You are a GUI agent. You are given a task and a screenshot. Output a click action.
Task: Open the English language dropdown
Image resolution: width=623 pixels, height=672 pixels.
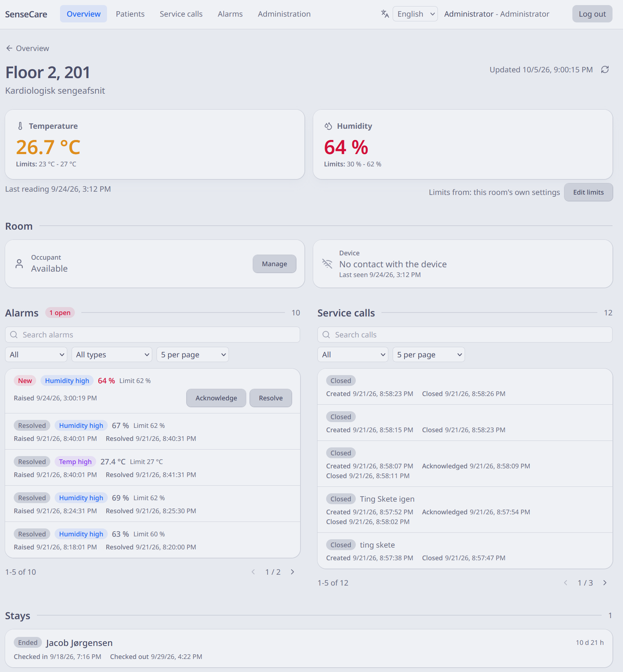pyautogui.click(x=415, y=14)
